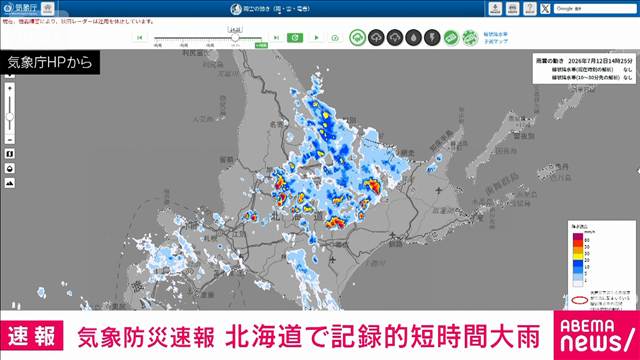Viewport: 640px width, 360px height.
Task: Select the green rain cloud layer icon
Action: (358, 38)
